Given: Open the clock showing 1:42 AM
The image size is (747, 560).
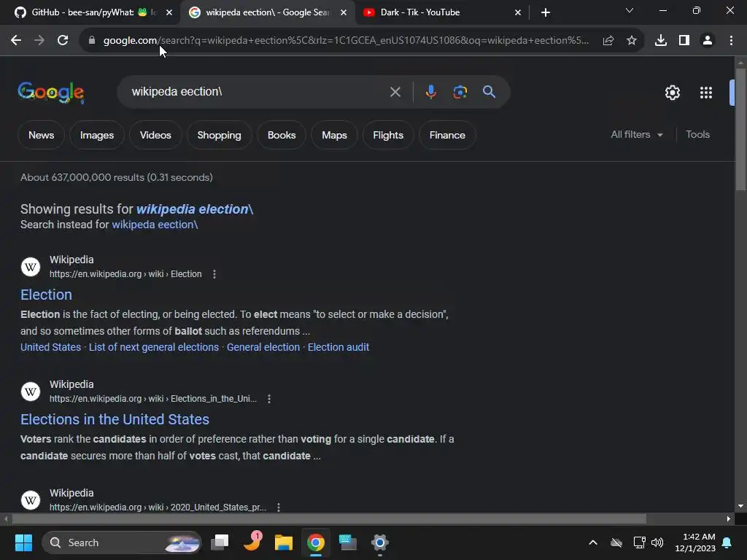Looking at the screenshot, I should coord(695,542).
